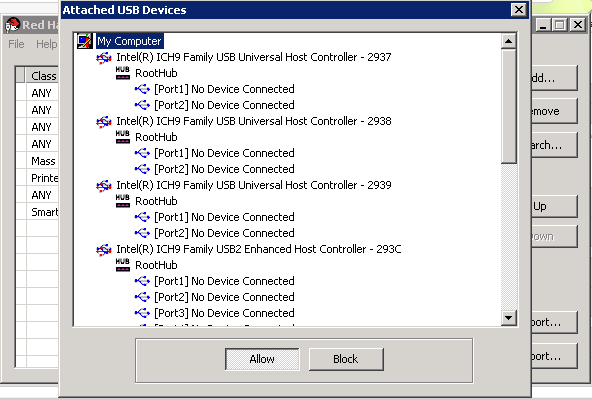The width and height of the screenshot is (592, 400).
Task: Select [Port2] No Device Connected under 2938
Action: point(224,169)
